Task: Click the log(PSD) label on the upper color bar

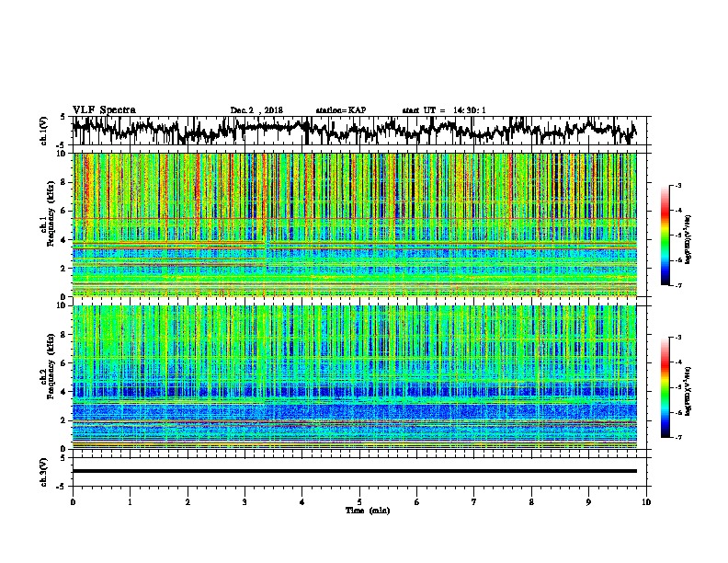Action: (x=688, y=239)
